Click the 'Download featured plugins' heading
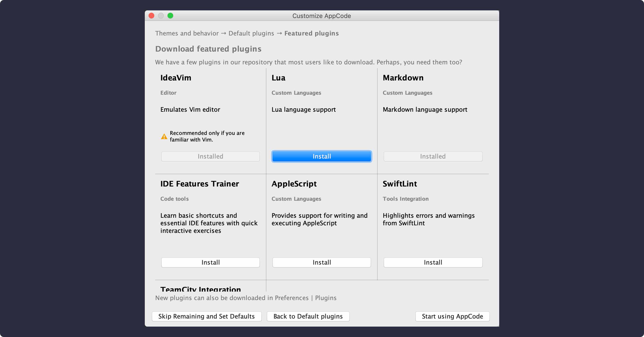Image resolution: width=644 pixels, height=337 pixels. (208, 49)
